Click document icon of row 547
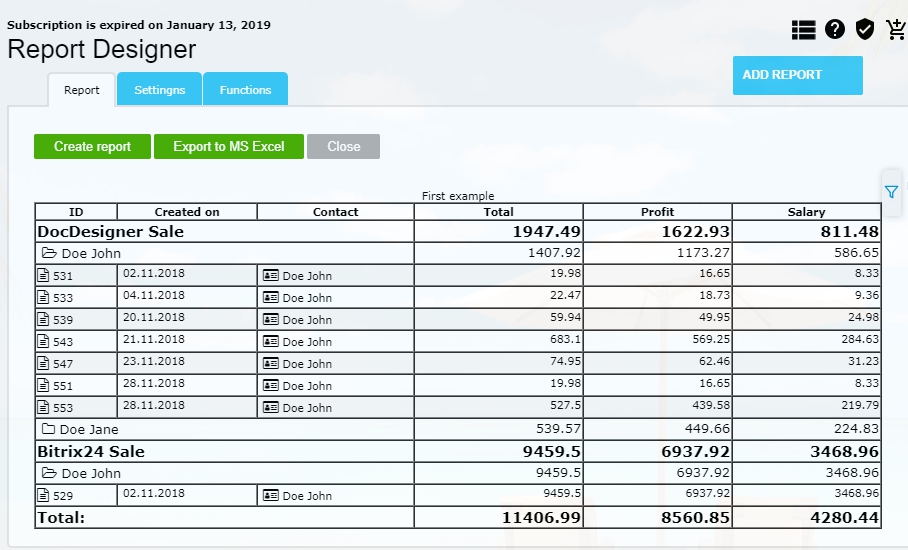The width and height of the screenshot is (908, 550). pyautogui.click(x=43, y=363)
